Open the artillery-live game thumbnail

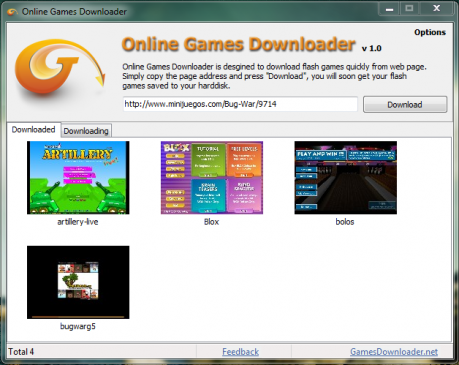(78, 177)
